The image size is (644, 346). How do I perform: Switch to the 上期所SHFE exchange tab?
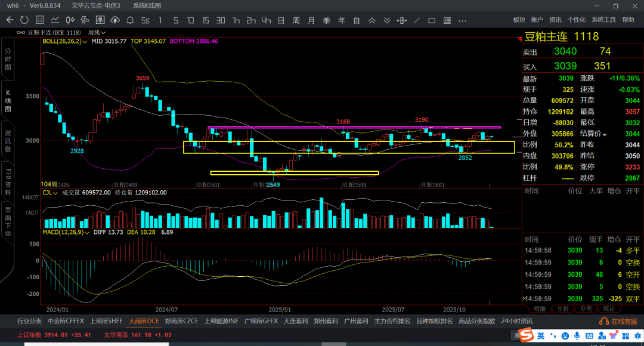(x=107, y=321)
